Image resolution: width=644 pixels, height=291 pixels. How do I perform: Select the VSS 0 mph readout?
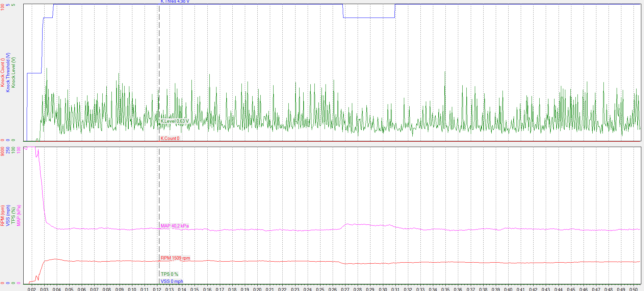[x=172, y=281]
